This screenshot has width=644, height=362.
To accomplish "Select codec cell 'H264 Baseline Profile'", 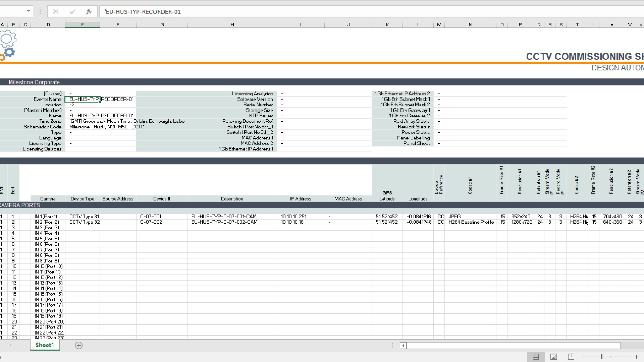I will 470,222.
